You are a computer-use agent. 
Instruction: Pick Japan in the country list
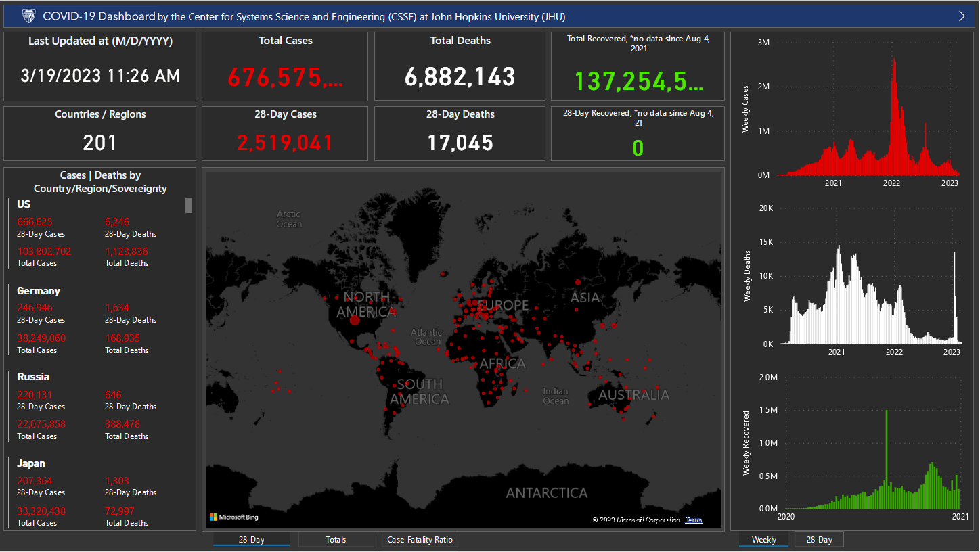pyautogui.click(x=31, y=463)
